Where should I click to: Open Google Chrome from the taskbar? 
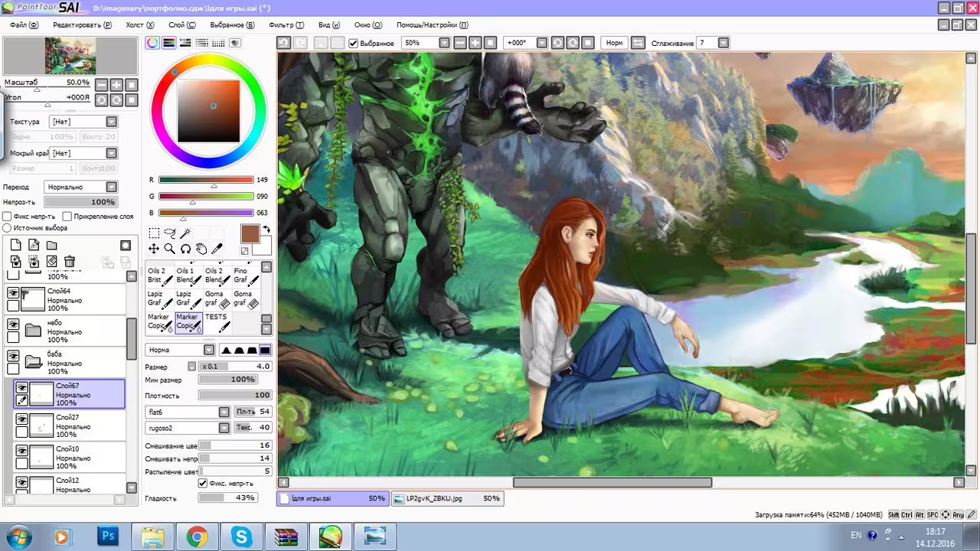click(197, 537)
